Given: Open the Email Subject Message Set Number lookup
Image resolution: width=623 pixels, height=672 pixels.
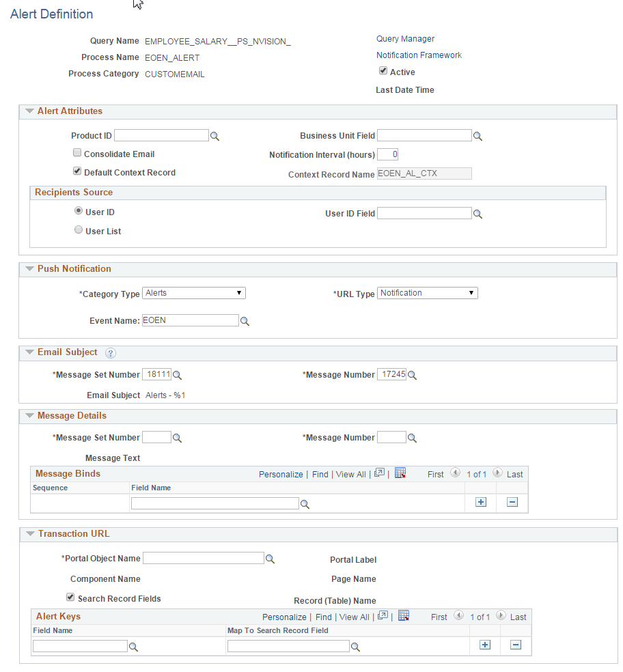Looking at the screenshot, I should 178,374.
